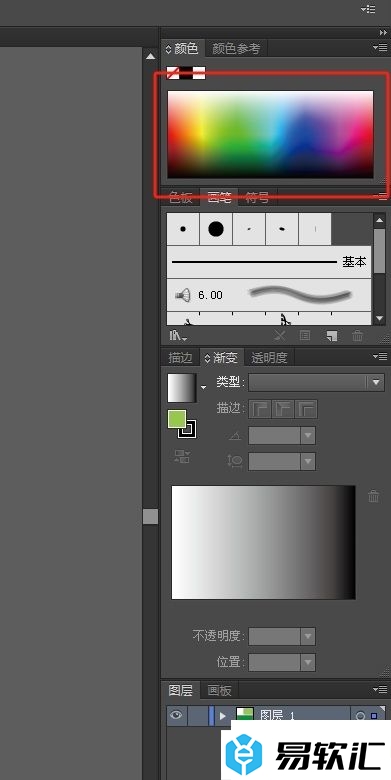Click the black-white gradient fill thumbnail
Screen dimensions: 391x780
[x=182, y=388]
